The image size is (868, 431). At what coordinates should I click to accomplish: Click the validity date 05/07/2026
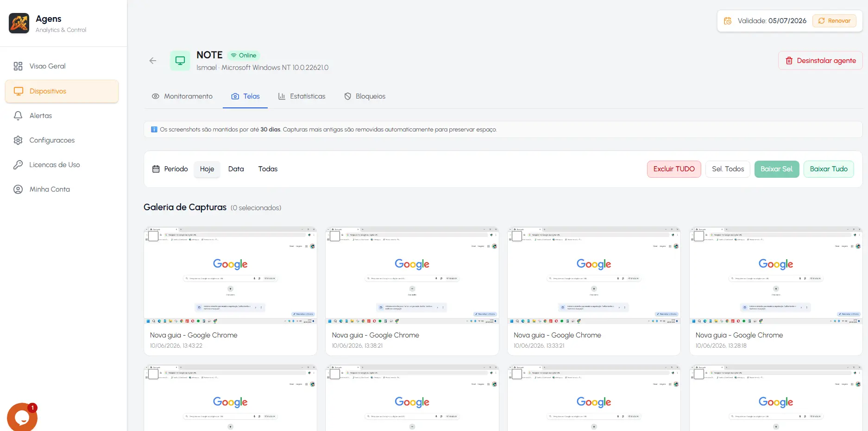pos(787,21)
